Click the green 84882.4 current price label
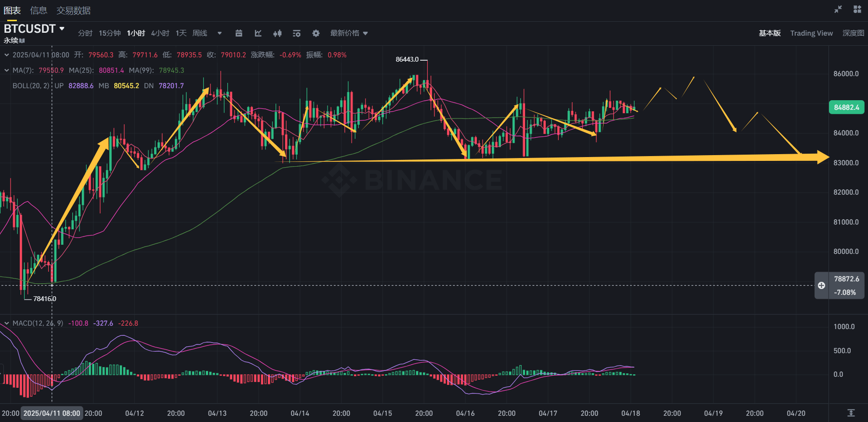 click(846, 107)
